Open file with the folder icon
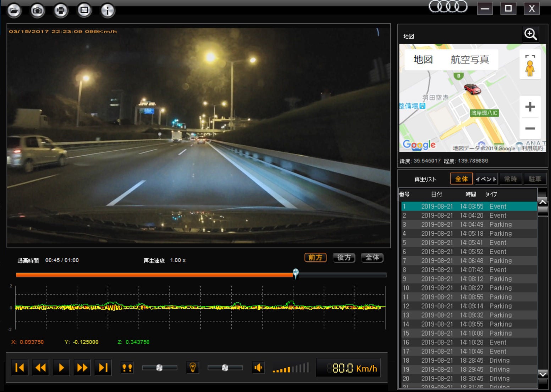551x392 pixels. tap(14, 10)
